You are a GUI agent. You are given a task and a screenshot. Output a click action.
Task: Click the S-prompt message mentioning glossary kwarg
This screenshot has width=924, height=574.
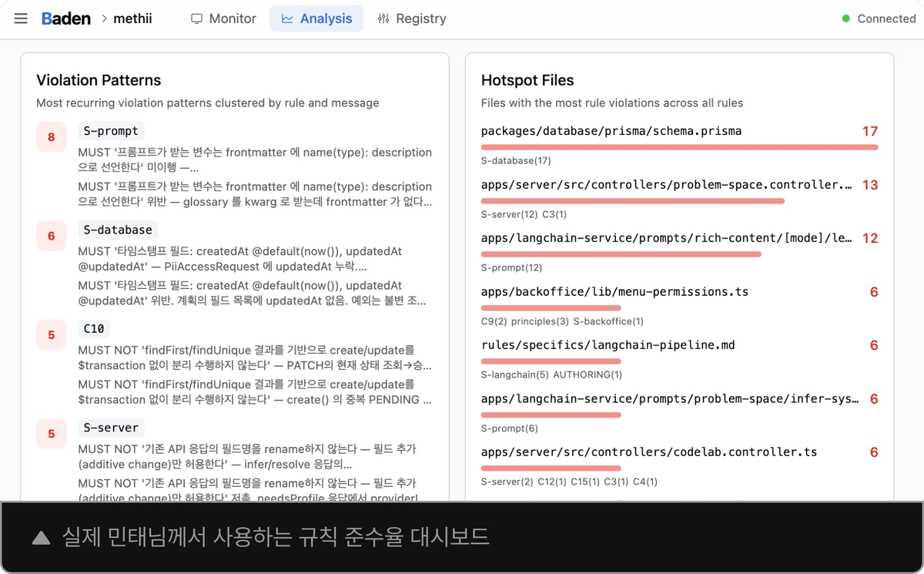255,194
